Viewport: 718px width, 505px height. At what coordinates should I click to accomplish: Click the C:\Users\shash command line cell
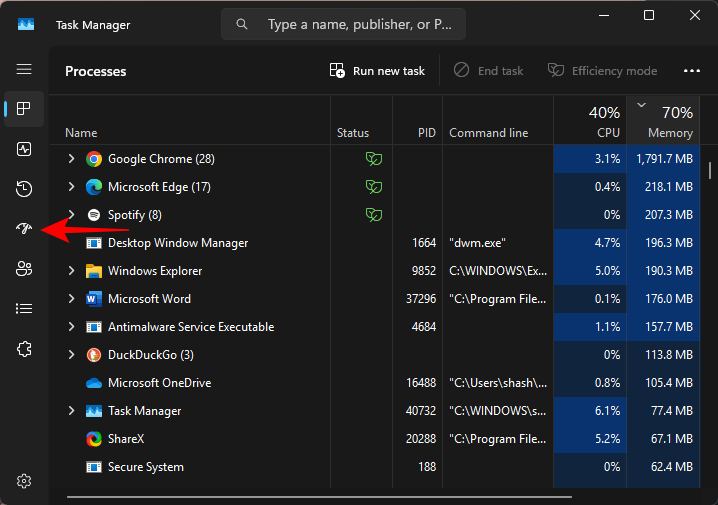click(x=498, y=383)
